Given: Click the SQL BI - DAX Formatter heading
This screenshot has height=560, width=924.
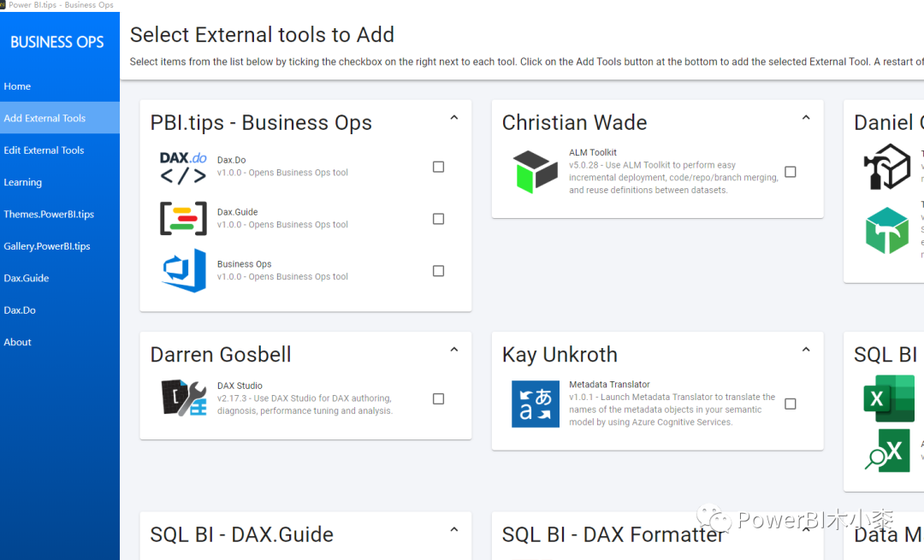Looking at the screenshot, I should (x=613, y=534).
